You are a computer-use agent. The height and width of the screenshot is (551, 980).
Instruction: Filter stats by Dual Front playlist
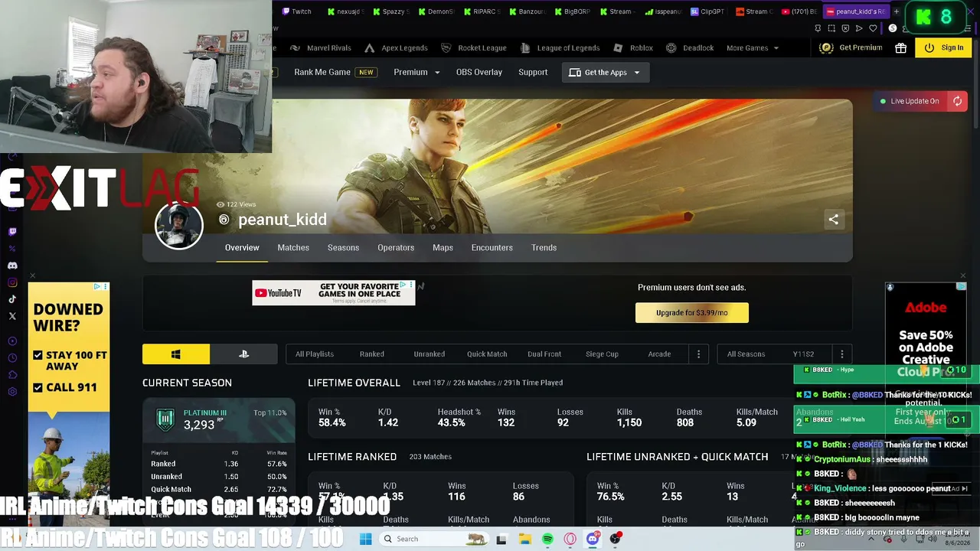pyautogui.click(x=544, y=354)
